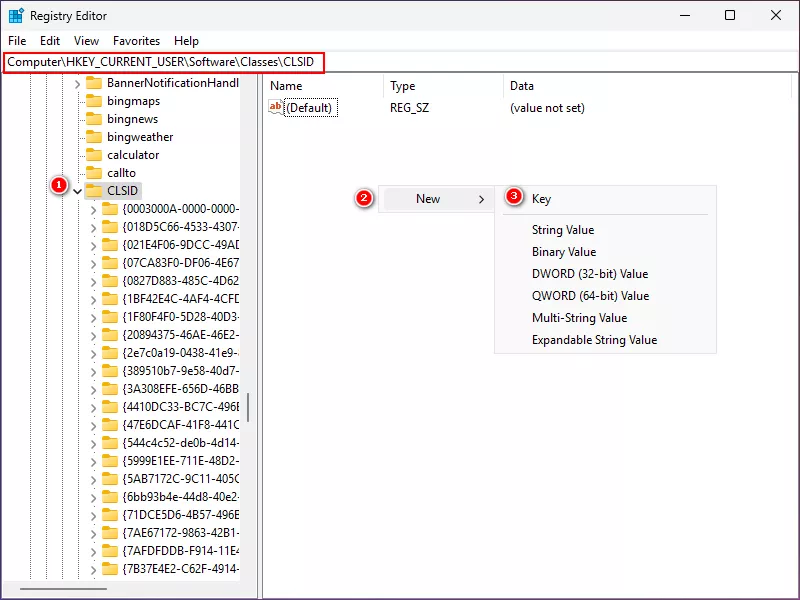
Task: Click the callto folder icon
Action: pyautogui.click(x=94, y=172)
